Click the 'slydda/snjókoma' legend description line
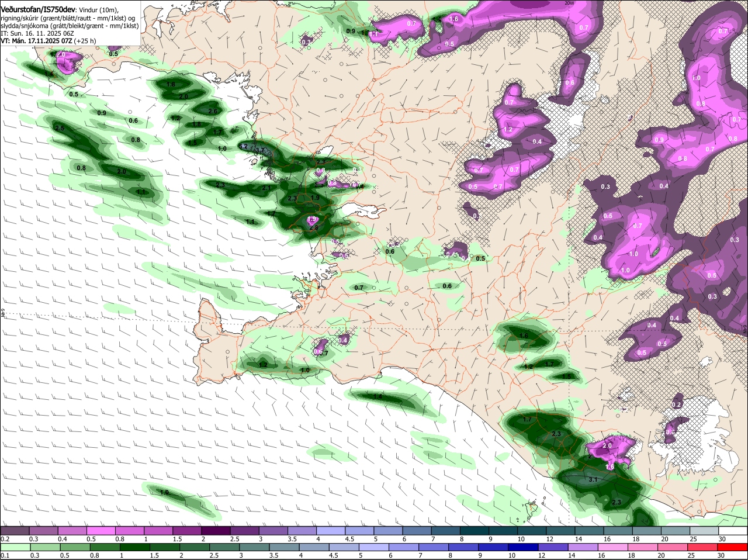Screen dimensions: 748x560 point(70,26)
